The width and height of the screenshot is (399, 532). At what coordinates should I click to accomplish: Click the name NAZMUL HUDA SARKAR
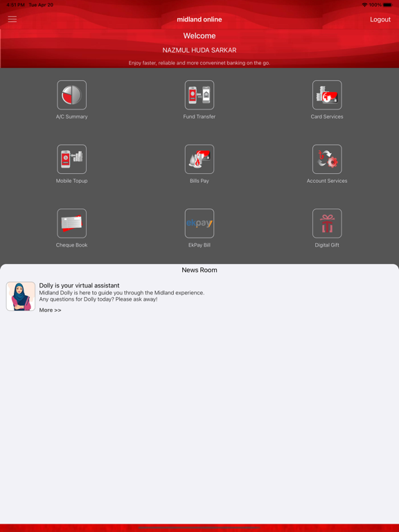tap(199, 50)
